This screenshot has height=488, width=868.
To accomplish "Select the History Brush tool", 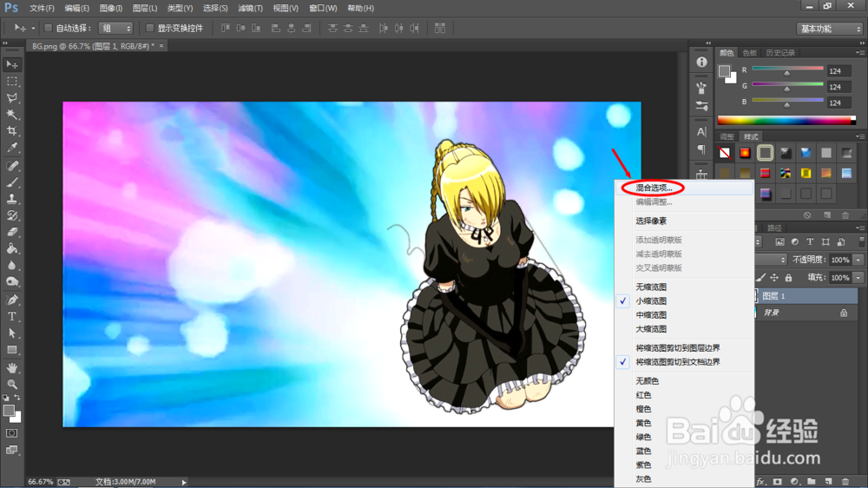I will [x=11, y=215].
